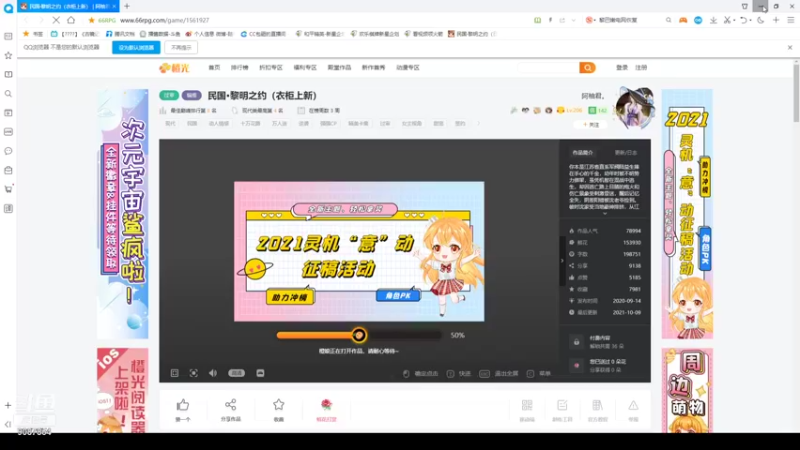Open the shopping cart icon in sidebar
800x450 pixels.
point(8,189)
